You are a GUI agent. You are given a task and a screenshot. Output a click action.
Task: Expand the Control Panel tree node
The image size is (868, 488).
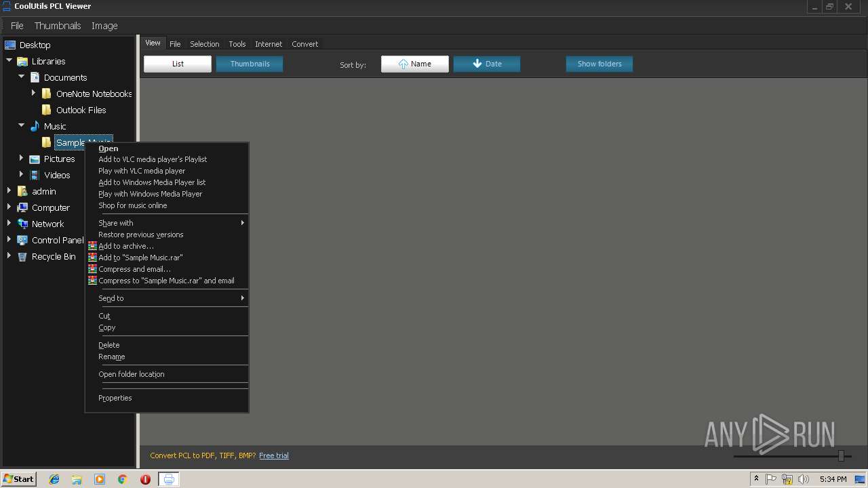9,239
